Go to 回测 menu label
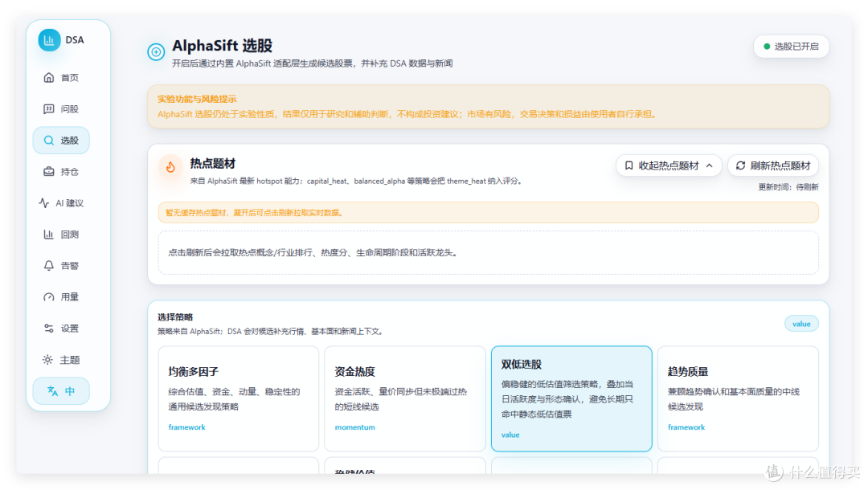The image size is (868, 490). click(70, 235)
